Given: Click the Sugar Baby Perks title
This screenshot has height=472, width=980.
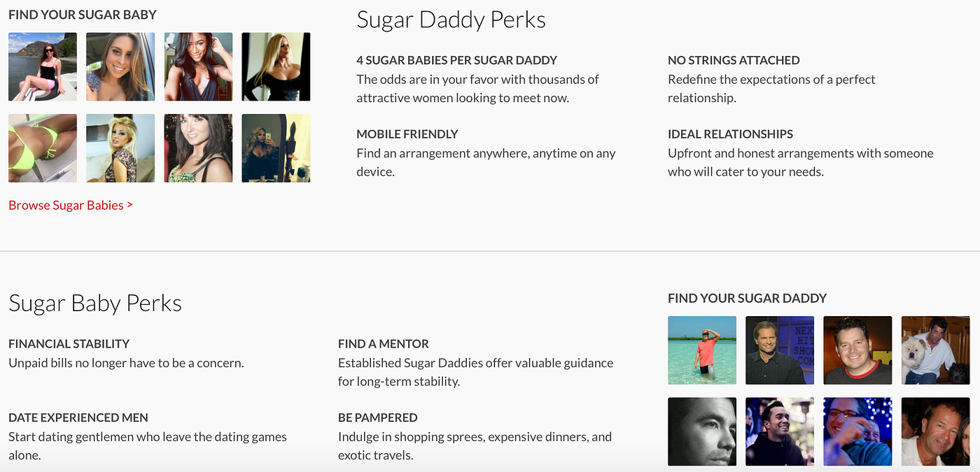Looking at the screenshot, I should pyautogui.click(x=95, y=303).
